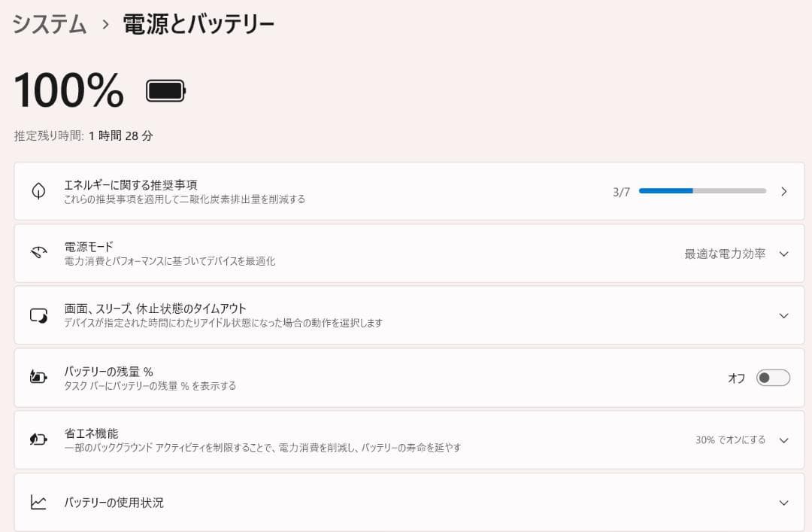Expand the 画面、スリープ、休止状態のタイムアウト section

782,315
